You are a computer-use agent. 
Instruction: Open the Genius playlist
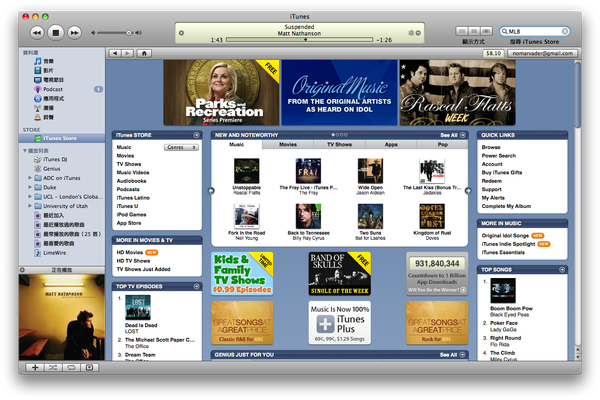click(52, 169)
